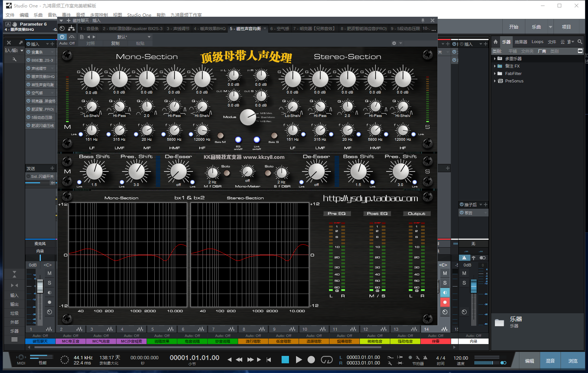The image size is (588, 373).
Task: Adjust the main output fader
Action: (473, 286)
